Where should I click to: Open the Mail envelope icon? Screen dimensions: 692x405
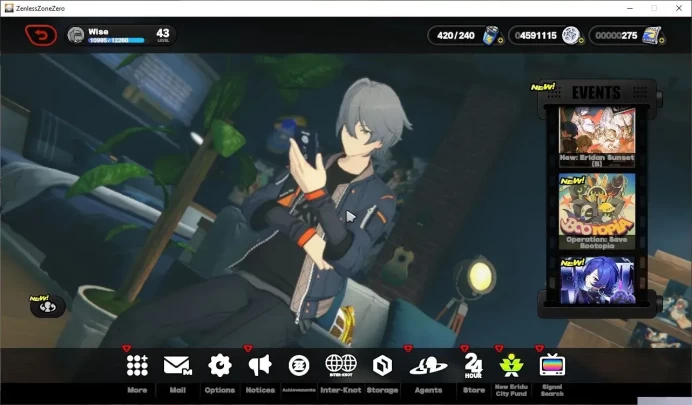point(177,365)
